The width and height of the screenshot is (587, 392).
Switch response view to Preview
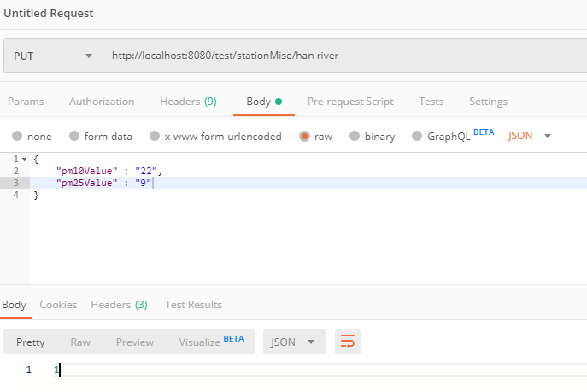pyautogui.click(x=135, y=342)
